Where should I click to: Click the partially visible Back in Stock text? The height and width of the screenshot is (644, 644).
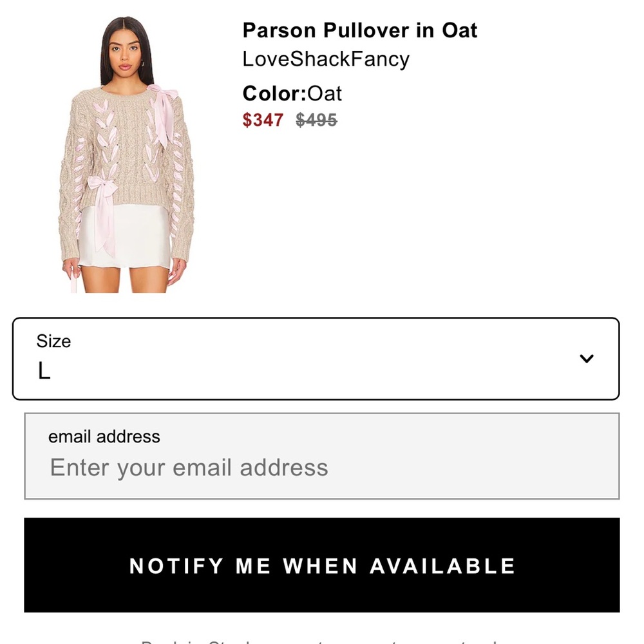pos(322,641)
